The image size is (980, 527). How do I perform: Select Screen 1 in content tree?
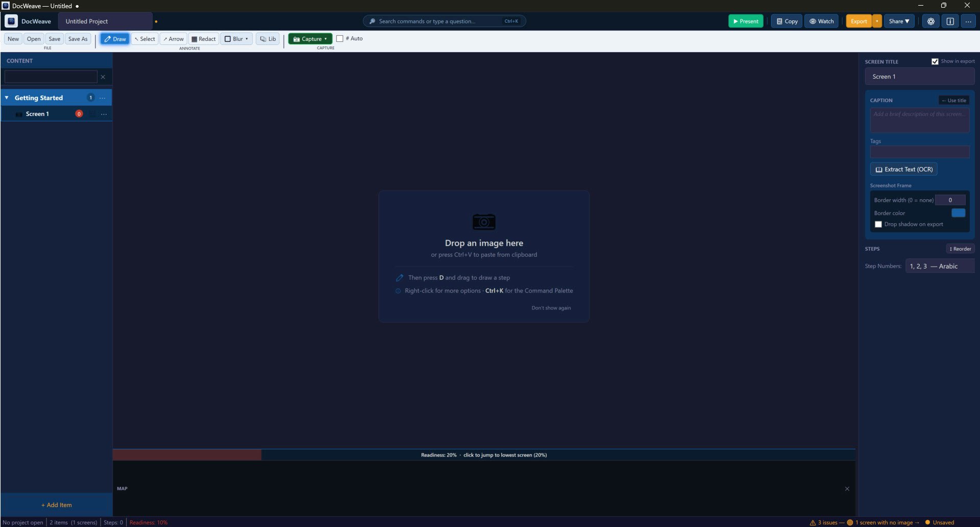click(56, 114)
